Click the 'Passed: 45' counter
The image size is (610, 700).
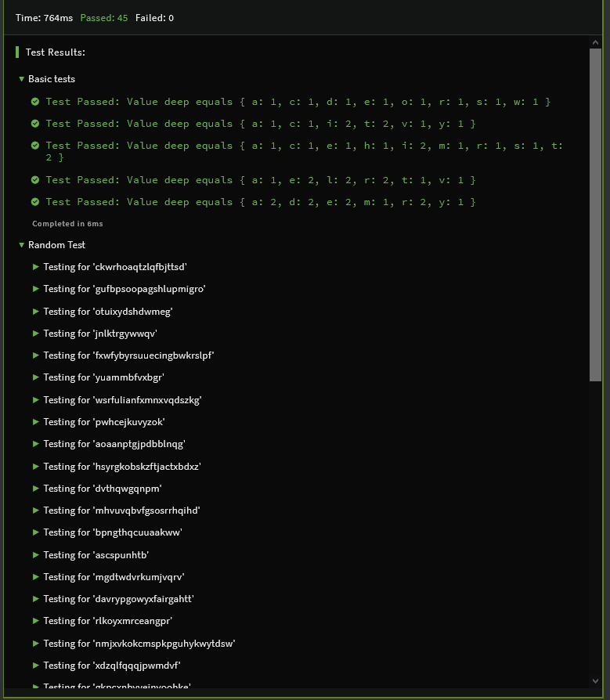pyautogui.click(x=104, y=18)
